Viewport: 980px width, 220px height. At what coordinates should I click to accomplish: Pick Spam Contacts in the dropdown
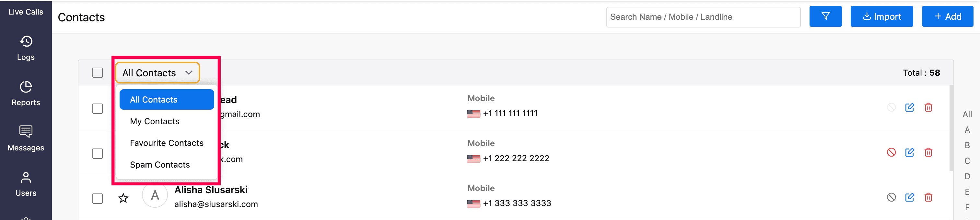[x=160, y=165]
